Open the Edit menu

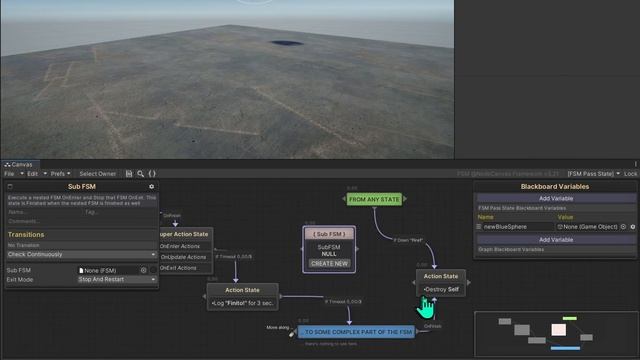coord(36,174)
